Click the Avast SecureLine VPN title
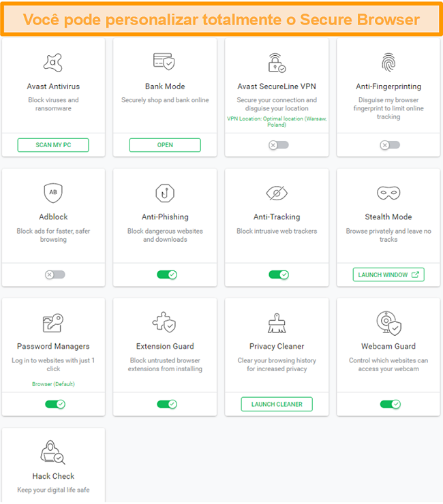 [x=277, y=86]
